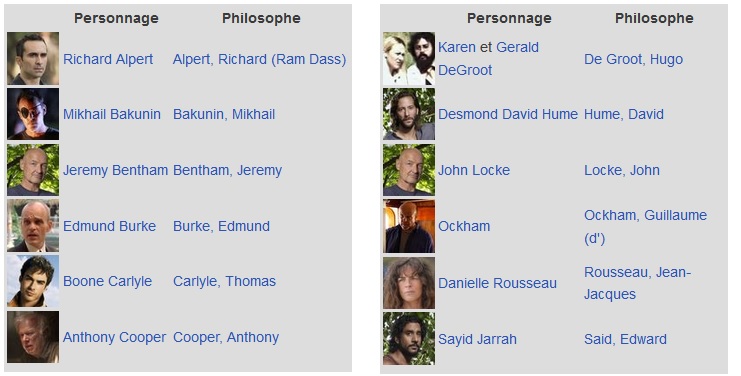Viewport: 741px width, 376px height.
Task: Open Ockham, Guillaume (d') link
Action: (645, 226)
